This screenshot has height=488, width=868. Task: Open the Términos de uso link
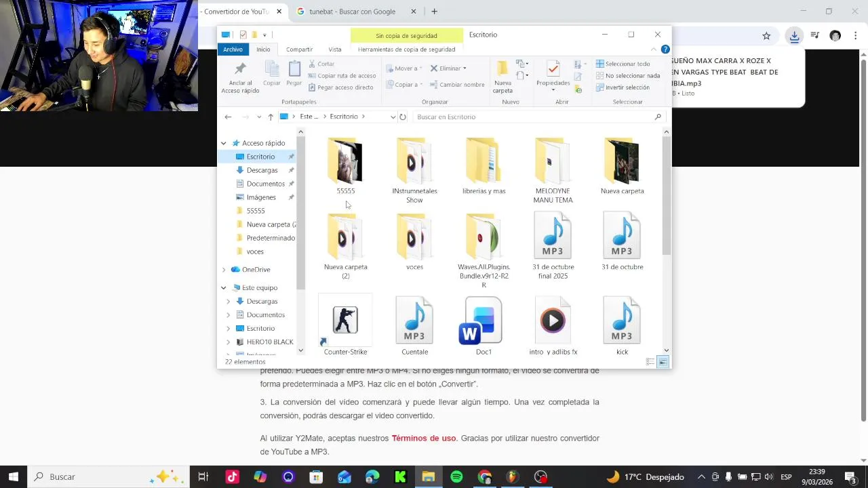[x=424, y=439]
